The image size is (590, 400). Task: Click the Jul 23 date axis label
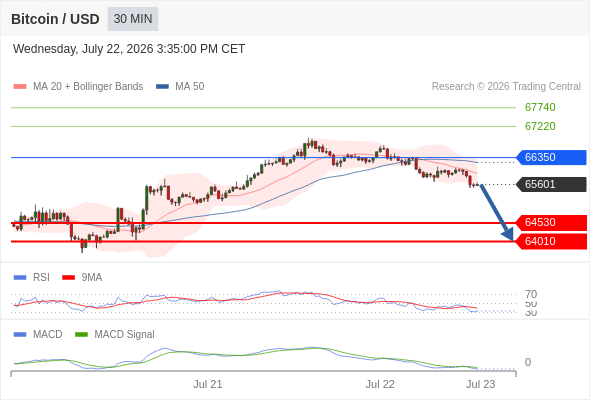click(x=481, y=384)
